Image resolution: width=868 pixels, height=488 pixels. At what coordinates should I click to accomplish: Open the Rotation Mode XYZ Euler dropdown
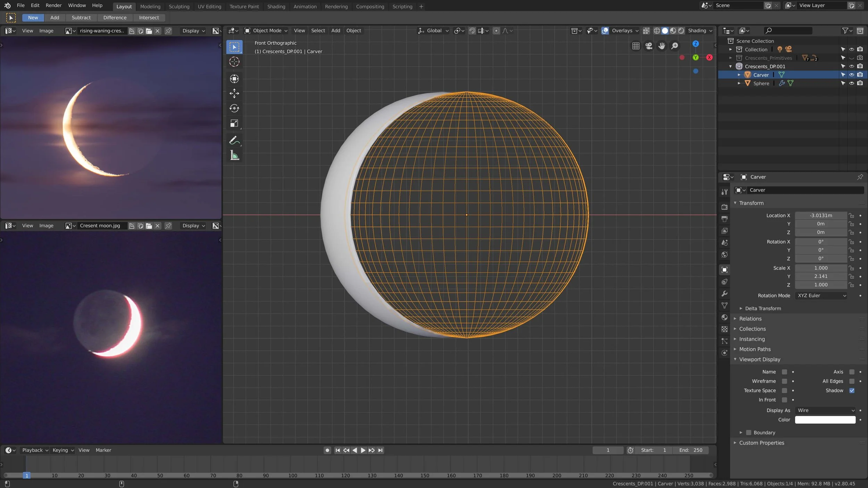[821, 296]
